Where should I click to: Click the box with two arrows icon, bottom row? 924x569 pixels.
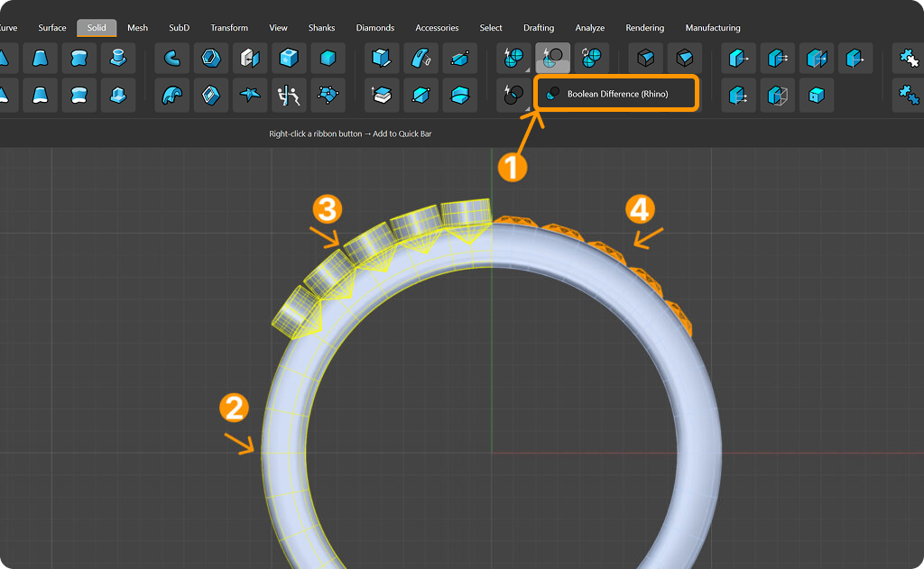[739, 95]
